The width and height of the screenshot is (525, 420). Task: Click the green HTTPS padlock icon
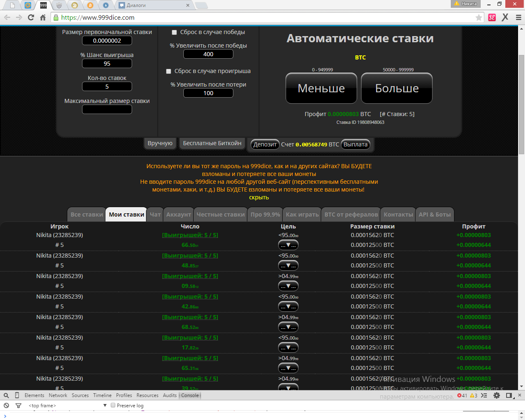tap(56, 18)
